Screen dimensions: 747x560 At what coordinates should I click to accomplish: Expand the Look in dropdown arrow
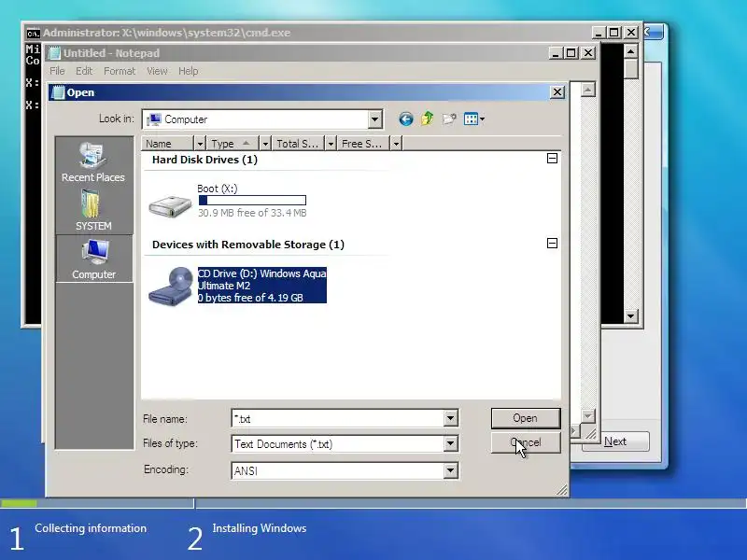coord(375,119)
